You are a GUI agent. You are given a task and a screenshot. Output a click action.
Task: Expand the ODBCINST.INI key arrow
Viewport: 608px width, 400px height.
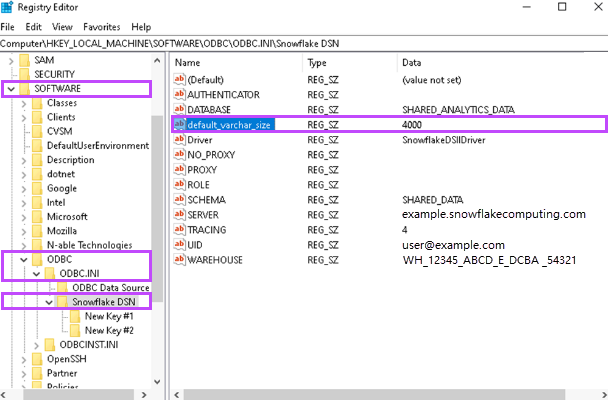point(37,345)
